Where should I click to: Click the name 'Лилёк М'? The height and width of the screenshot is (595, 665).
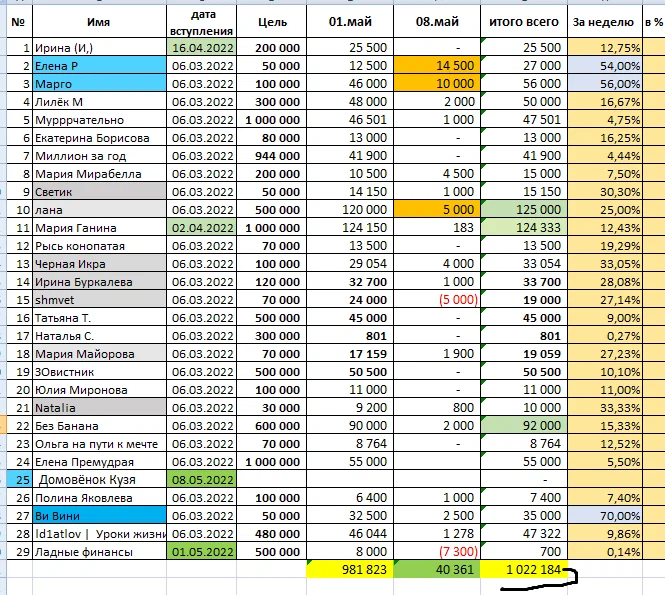[x=99, y=102]
